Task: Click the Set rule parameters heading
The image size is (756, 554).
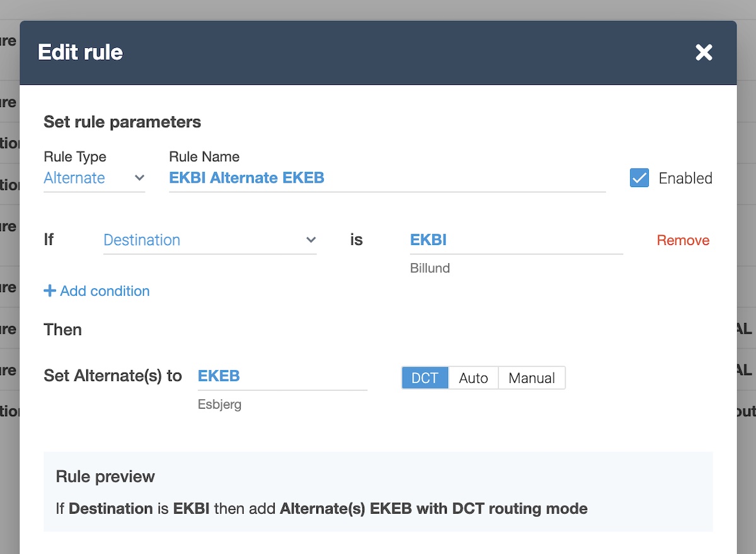Action: 122,122
